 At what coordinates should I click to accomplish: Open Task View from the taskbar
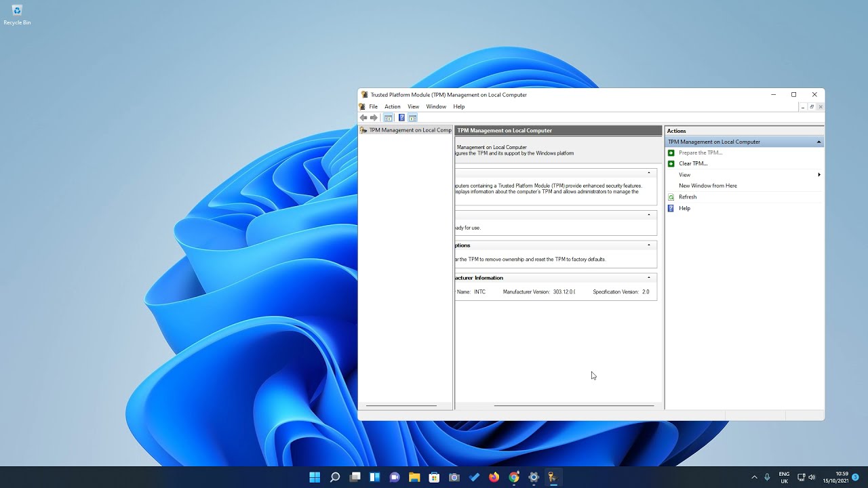click(355, 477)
